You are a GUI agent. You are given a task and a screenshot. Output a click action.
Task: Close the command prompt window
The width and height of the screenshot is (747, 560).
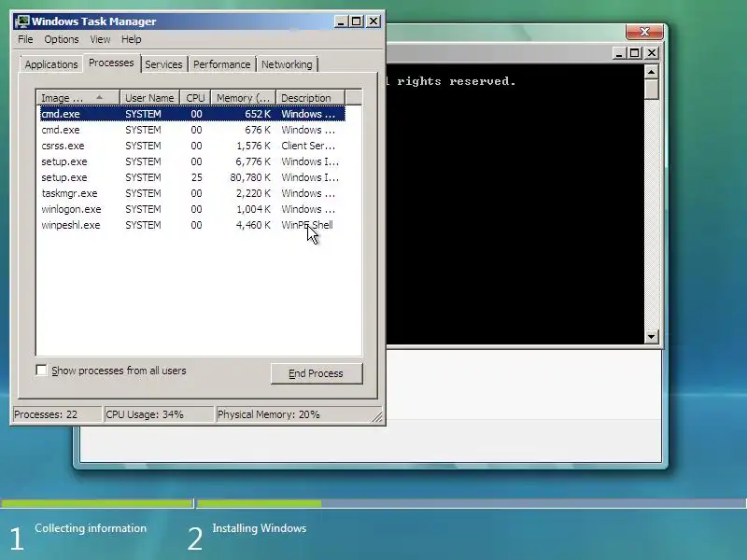(x=652, y=53)
